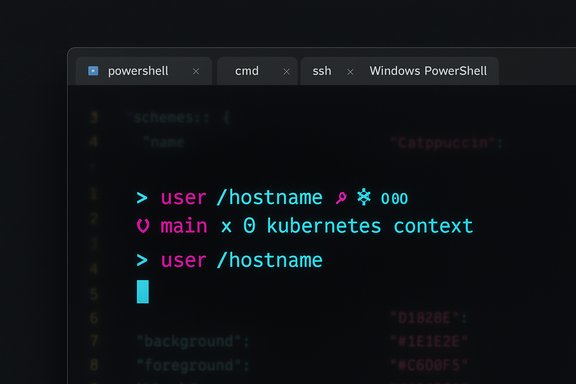Click the cyan Kubernetes helm icon
The width and height of the screenshot is (576, 384).
(364, 197)
